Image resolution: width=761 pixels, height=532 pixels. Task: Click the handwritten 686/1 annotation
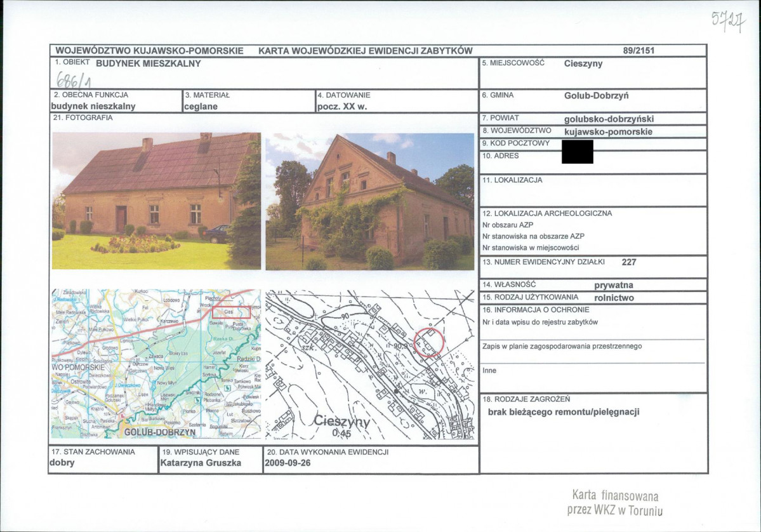[x=74, y=79]
